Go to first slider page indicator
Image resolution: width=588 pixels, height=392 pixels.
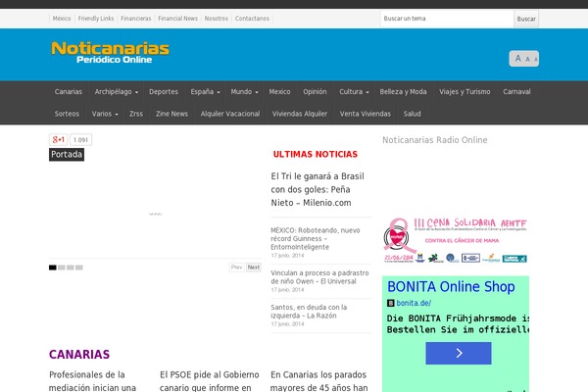[x=53, y=268]
